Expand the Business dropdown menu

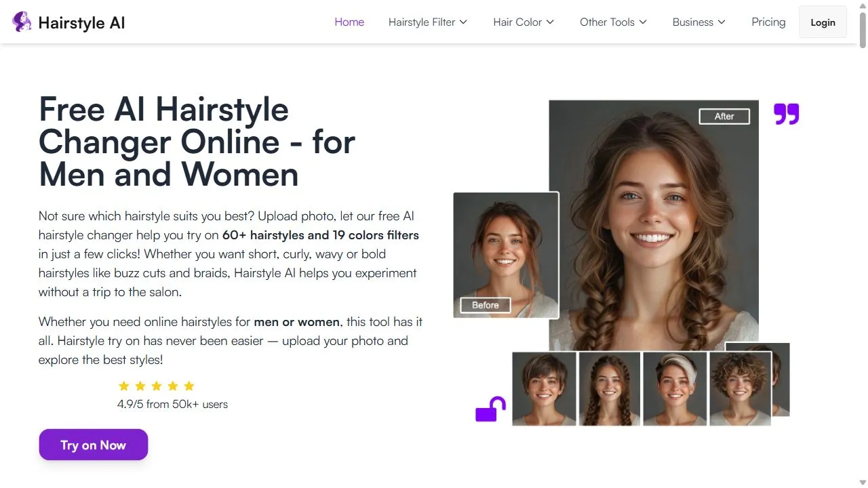(699, 22)
